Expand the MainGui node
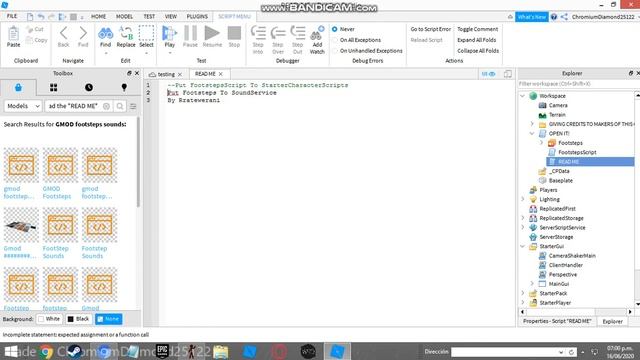The height and width of the screenshot is (360, 640). [532, 284]
